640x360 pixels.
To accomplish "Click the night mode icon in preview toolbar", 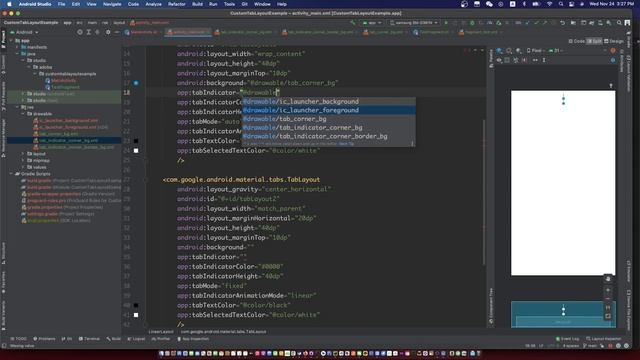I will point(518,51).
